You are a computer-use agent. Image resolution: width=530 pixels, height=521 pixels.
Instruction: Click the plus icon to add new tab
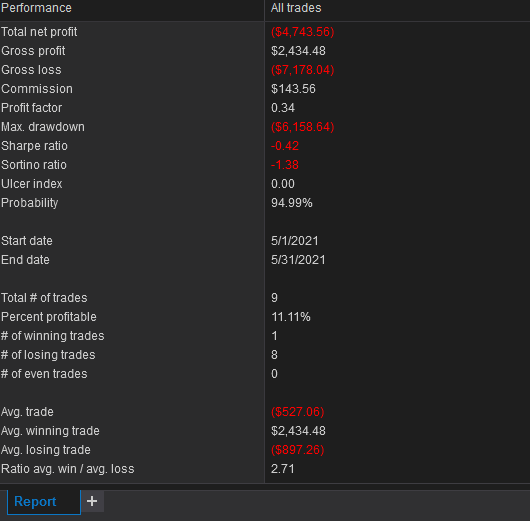pos(92,501)
